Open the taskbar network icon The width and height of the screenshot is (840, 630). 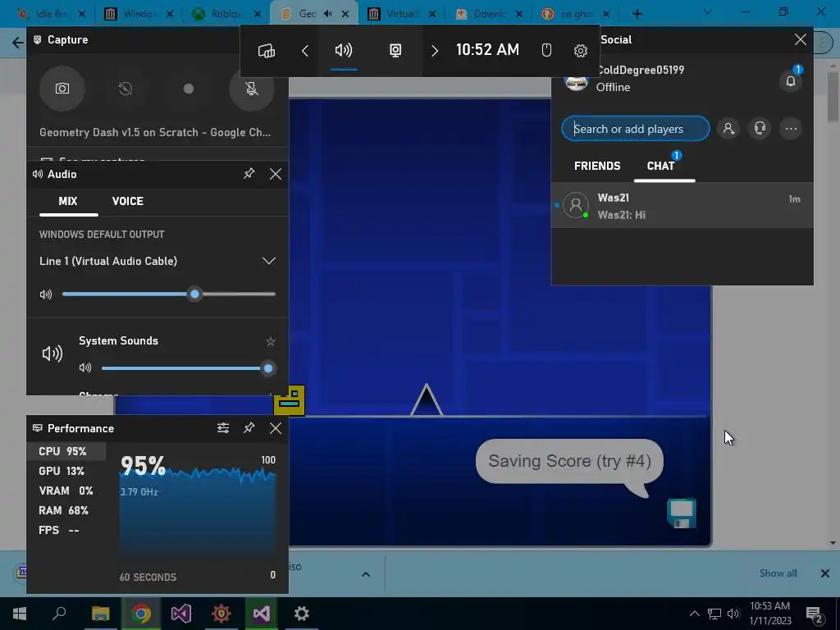click(x=714, y=614)
